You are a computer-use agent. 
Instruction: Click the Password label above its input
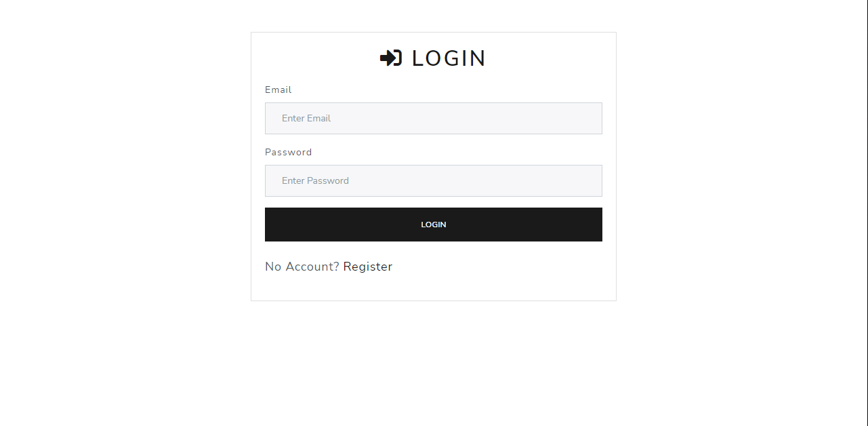tap(288, 152)
